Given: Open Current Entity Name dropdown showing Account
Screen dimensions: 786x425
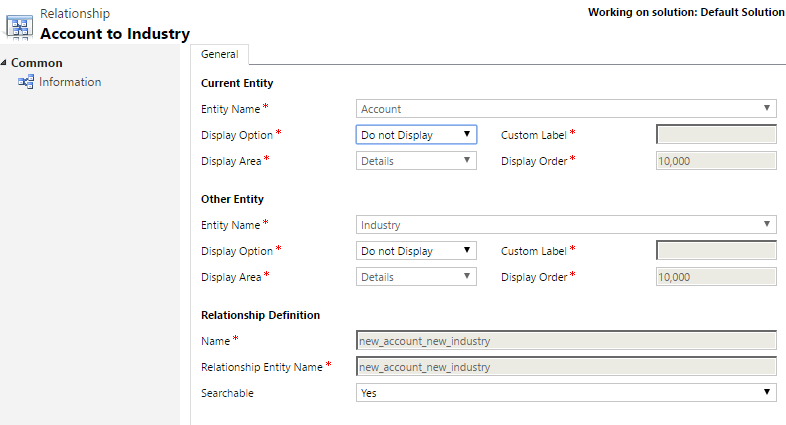Looking at the screenshot, I should pos(566,109).
